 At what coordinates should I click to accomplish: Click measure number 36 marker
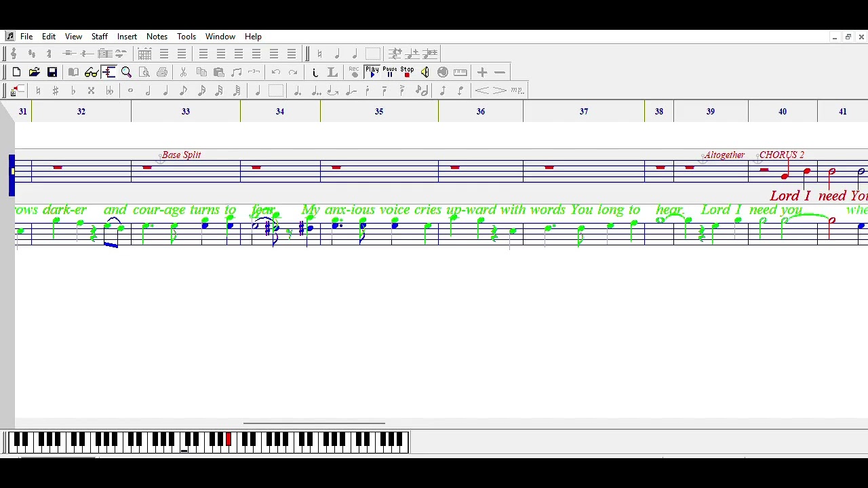481,111
